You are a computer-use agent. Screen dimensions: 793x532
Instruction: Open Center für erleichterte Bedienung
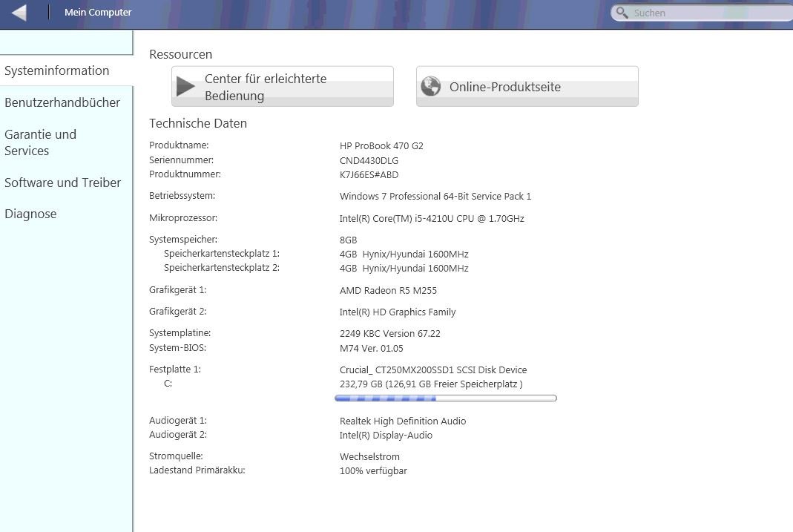tap(282, 87)
